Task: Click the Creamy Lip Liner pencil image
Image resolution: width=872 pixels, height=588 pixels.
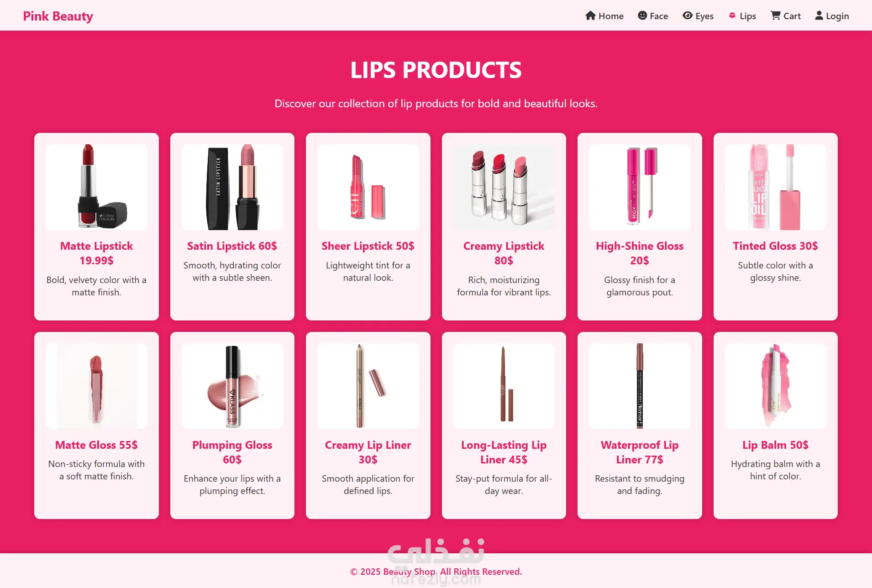Action: 368,386
